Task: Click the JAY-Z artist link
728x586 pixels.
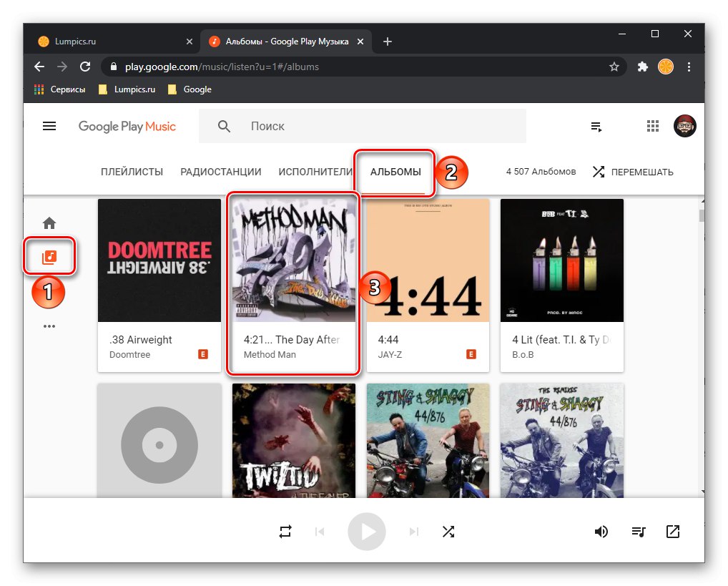Action: [x=390, y=355]
